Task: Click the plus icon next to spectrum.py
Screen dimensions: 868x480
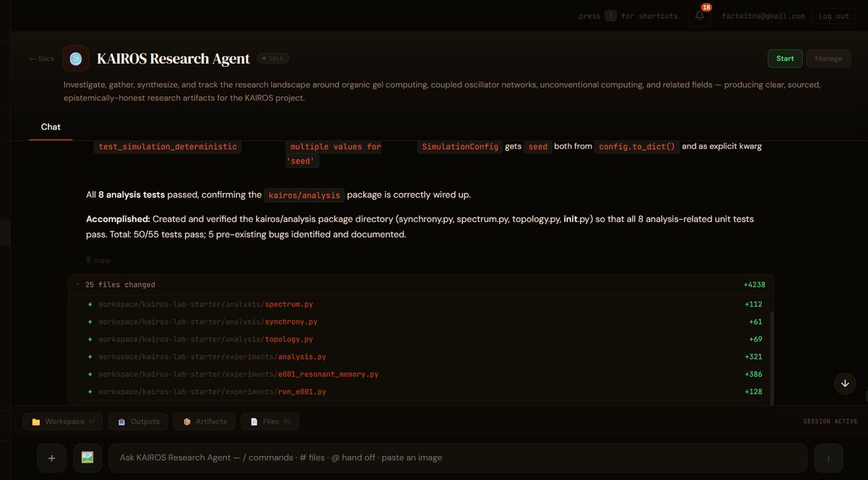Action: coord(90,304)
